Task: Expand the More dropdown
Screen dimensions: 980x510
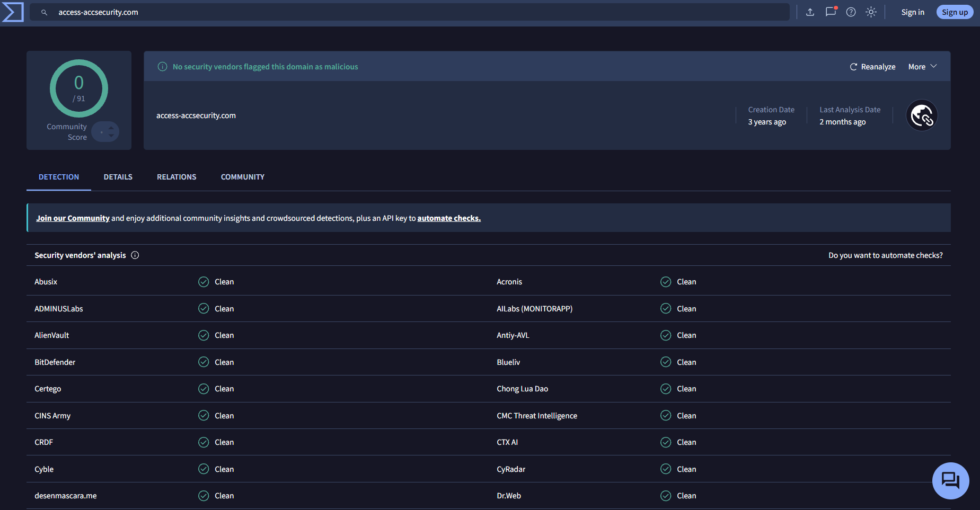Action: coord(923,67)
